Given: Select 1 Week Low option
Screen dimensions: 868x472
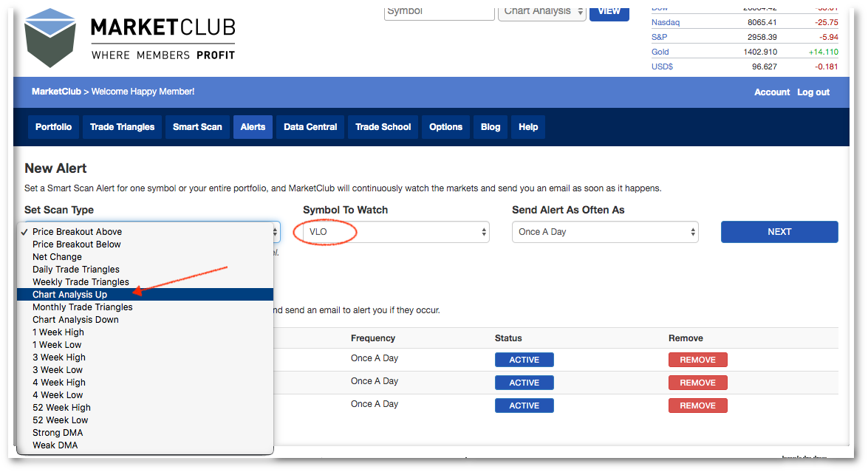Looking at the screenshot, I should (x=145, y=345).
